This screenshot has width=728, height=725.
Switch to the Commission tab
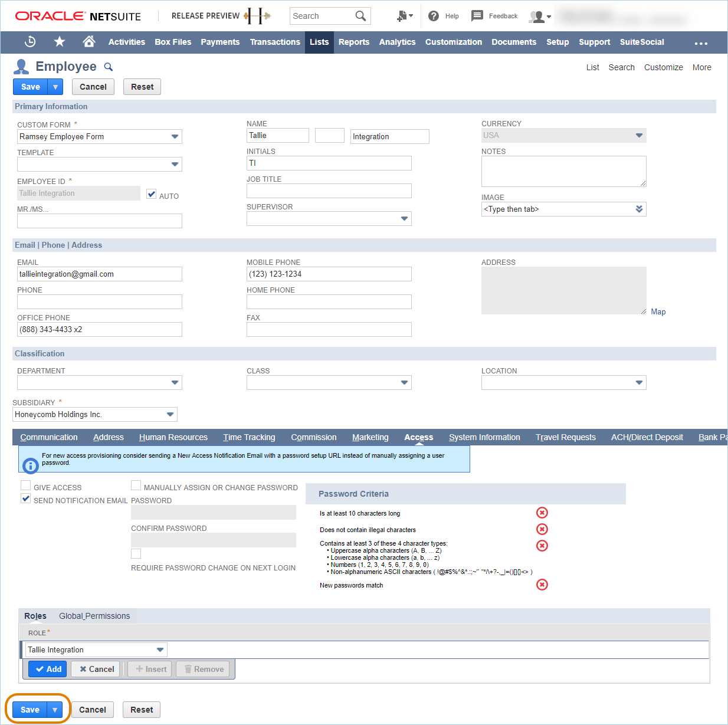pyautogui.click(x=314, y=437)
